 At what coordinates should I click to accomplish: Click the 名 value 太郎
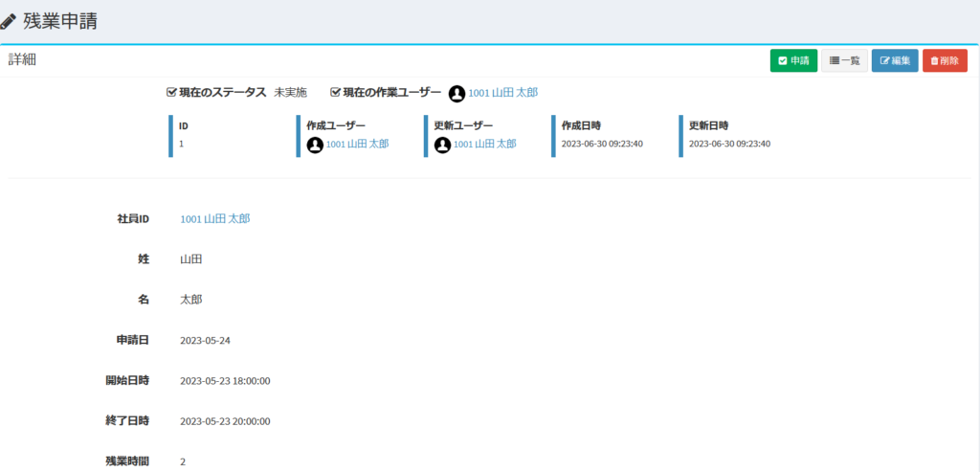[x=191, y=300]
